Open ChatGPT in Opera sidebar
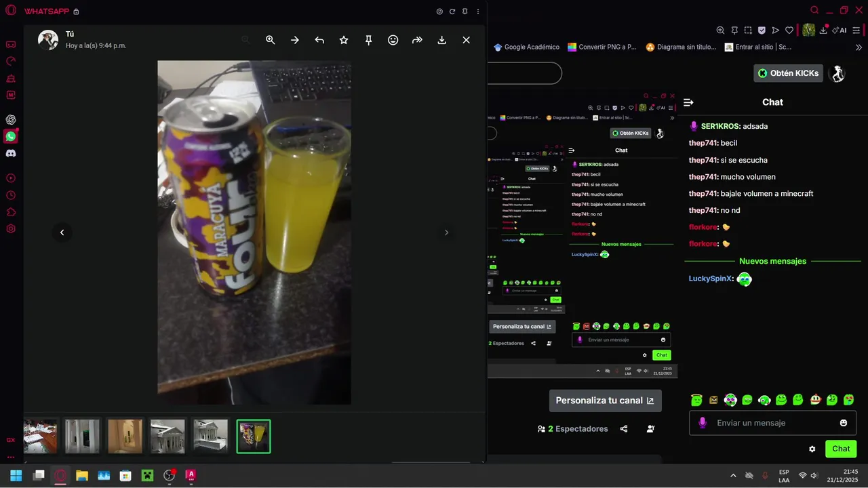Screen dimensions: 868x488 tap(11, 120)
